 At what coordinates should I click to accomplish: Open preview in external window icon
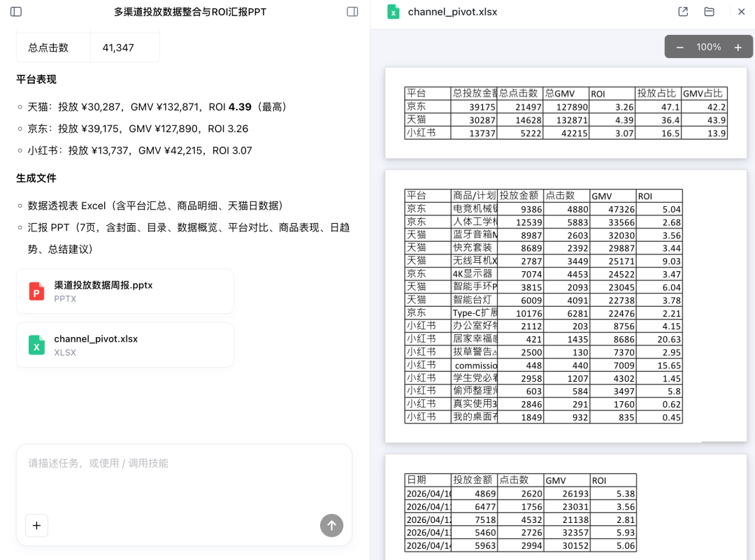tap(683, 12)
